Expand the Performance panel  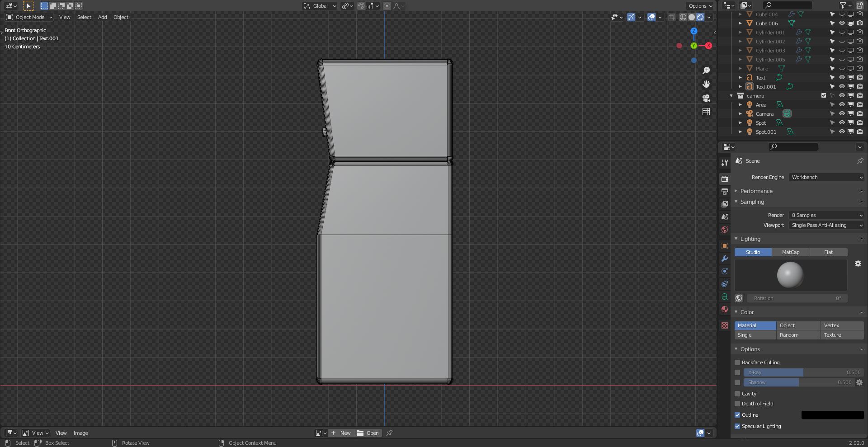click(756, 191)
